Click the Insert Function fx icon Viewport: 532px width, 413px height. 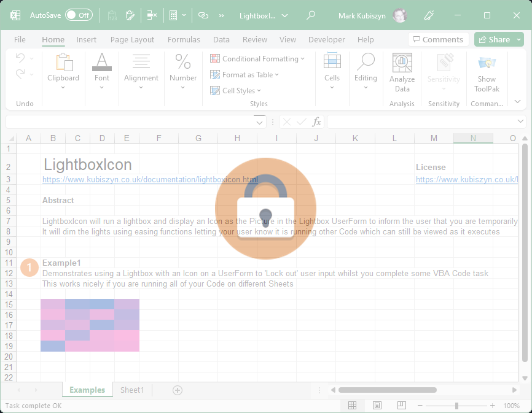316,122
